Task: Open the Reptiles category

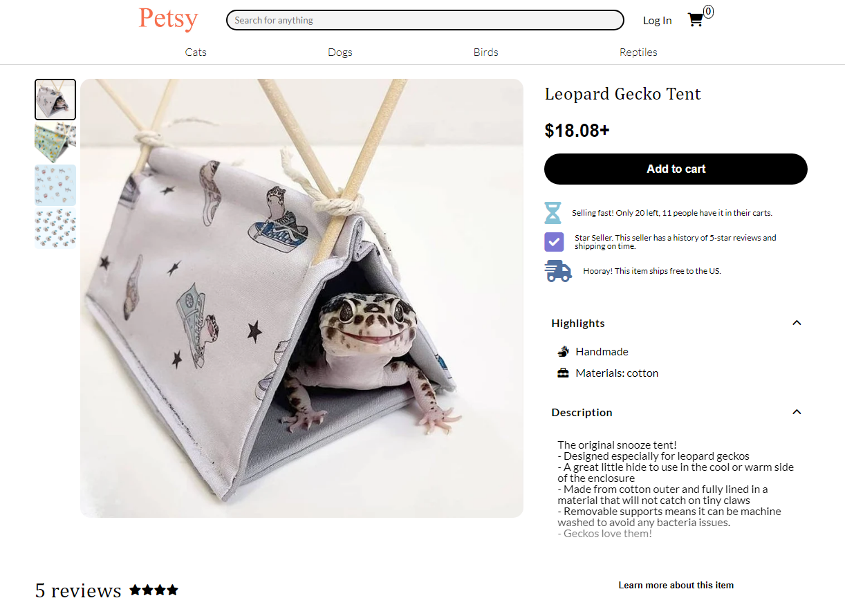Action: 638,52
